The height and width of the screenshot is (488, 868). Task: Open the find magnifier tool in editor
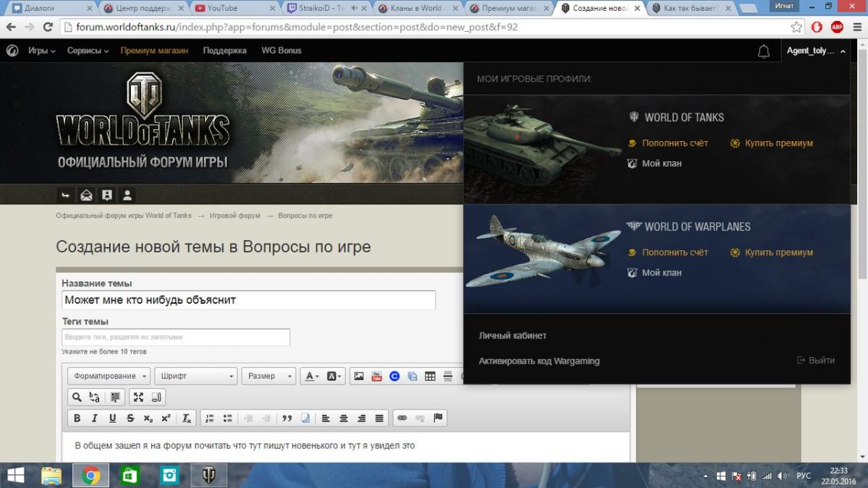click(x=76, y=397)
